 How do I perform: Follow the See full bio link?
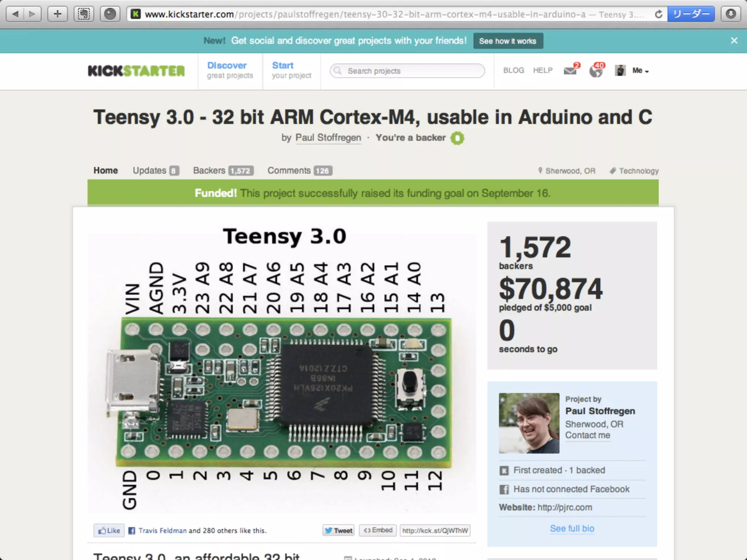(x=572, y=528)
